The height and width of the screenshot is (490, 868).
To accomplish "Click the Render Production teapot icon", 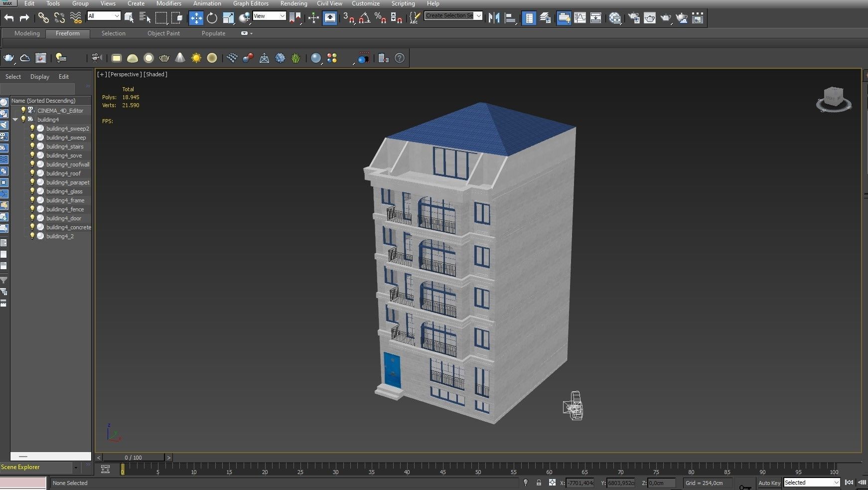I will [x=666, y=18].
